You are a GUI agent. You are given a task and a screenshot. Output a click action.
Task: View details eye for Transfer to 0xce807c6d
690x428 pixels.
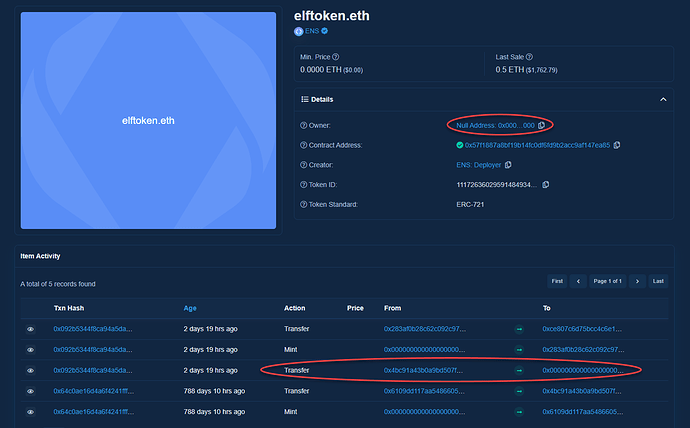[x=30, y=329]
